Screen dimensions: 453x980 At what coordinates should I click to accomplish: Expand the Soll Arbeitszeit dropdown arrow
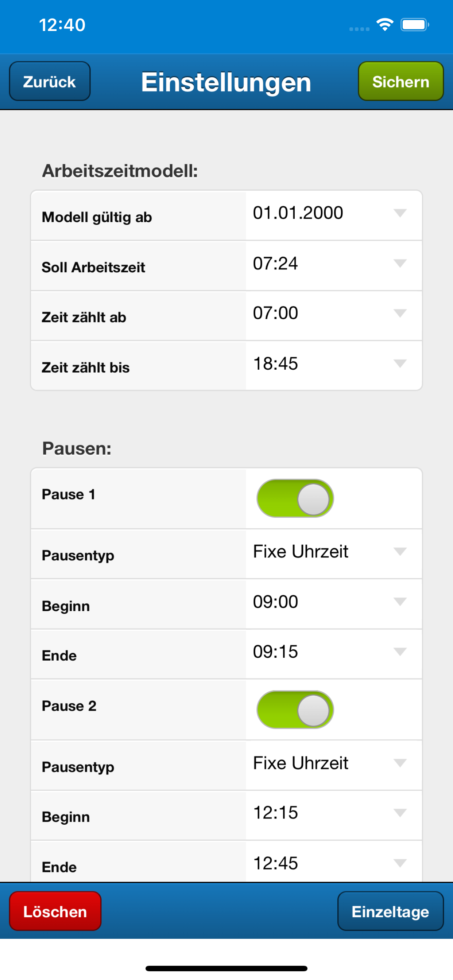tap(400, 263)
